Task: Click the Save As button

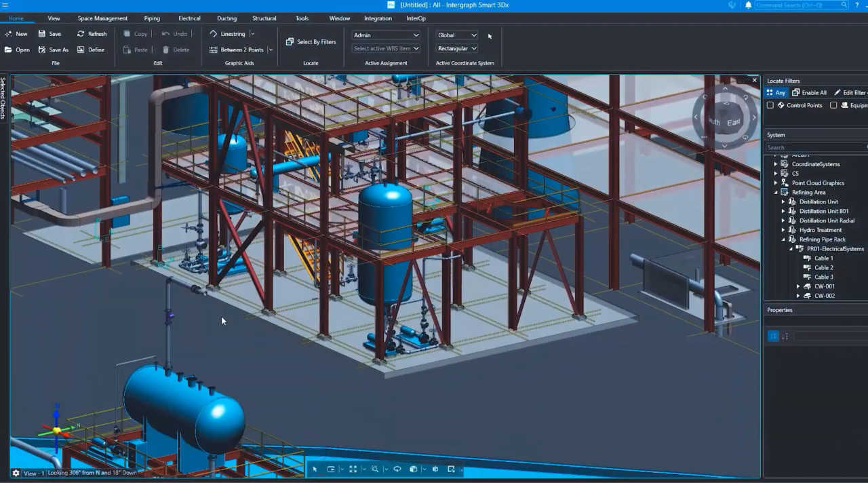Action: (53, 50)
